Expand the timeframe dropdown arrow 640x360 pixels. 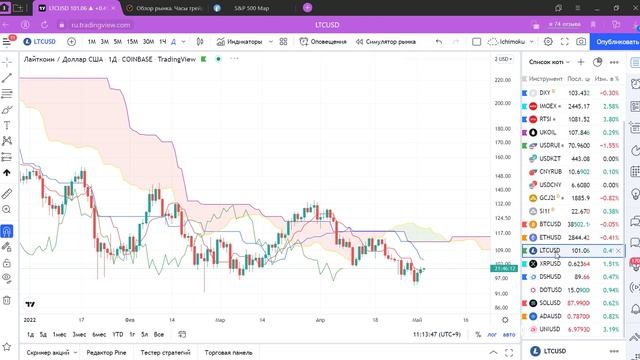click(x=183, y=42)
